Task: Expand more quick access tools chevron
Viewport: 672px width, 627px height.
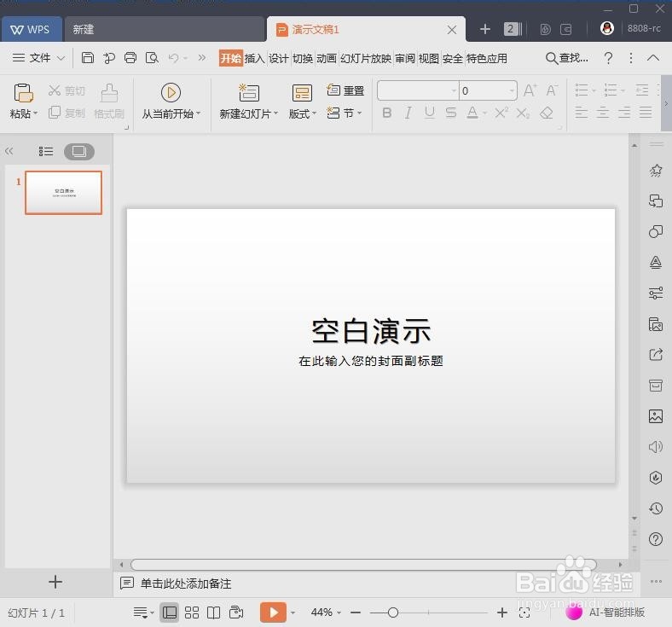Action: [x=202, y=57]
